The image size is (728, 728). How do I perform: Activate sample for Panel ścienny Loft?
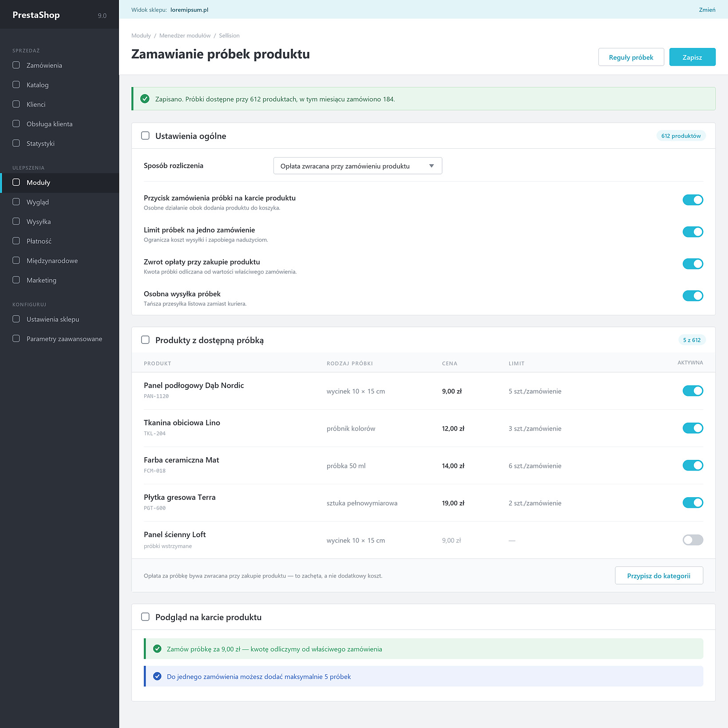pos(692,540)
